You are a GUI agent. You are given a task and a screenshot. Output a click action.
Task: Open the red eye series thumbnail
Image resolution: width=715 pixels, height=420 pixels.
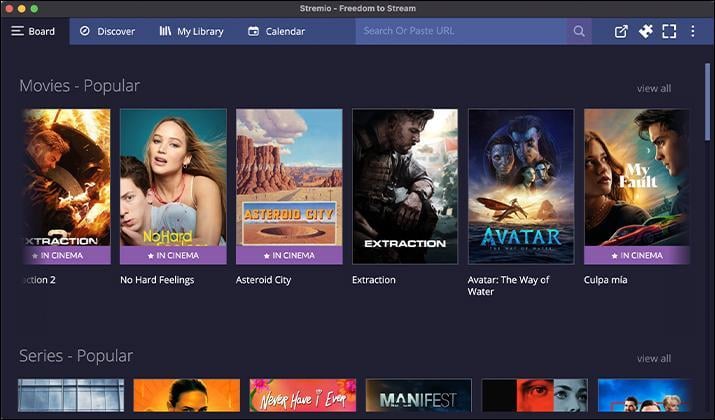[535, 395]
